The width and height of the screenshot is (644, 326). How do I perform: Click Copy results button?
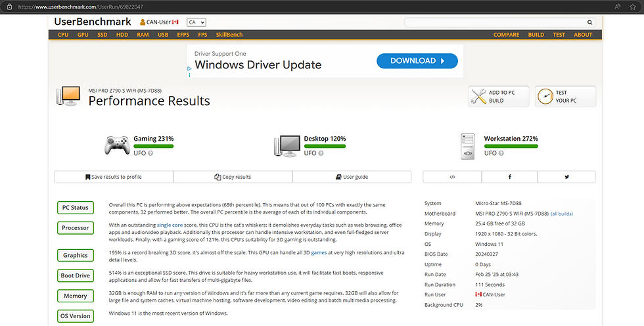(x=233, y=177)
